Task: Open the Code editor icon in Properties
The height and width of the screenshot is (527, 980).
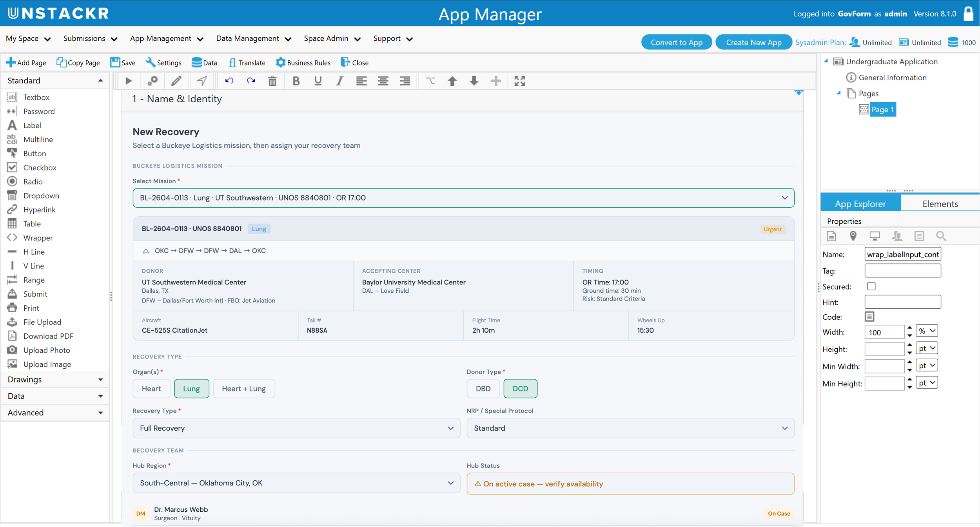Action: point(869,317)
